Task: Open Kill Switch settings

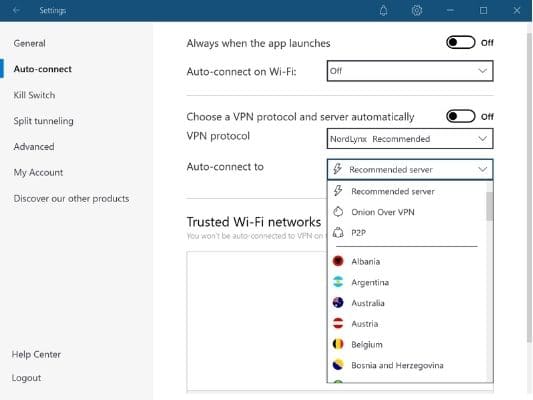Action: (x=34, y=95)
